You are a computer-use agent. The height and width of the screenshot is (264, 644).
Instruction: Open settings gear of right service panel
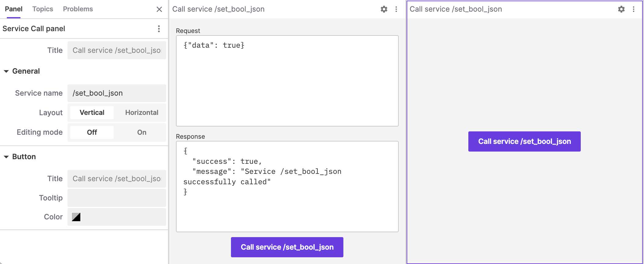pyautogui.click(x=621, y=9)
